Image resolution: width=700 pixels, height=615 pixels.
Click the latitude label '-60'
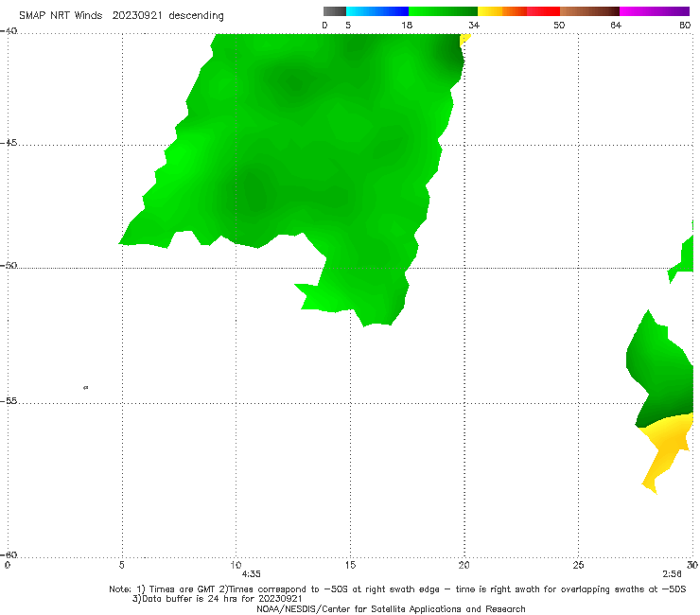[x=9, y=554]
